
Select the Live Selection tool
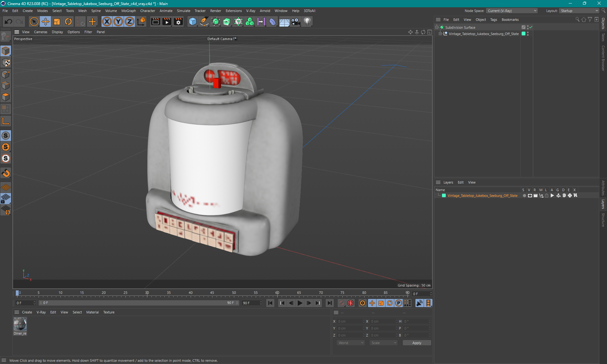34,21
